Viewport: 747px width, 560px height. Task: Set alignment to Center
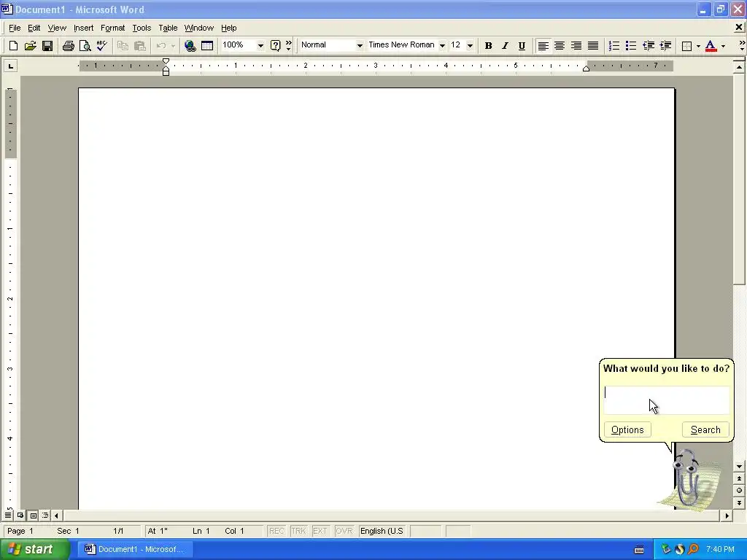(560, 46)
